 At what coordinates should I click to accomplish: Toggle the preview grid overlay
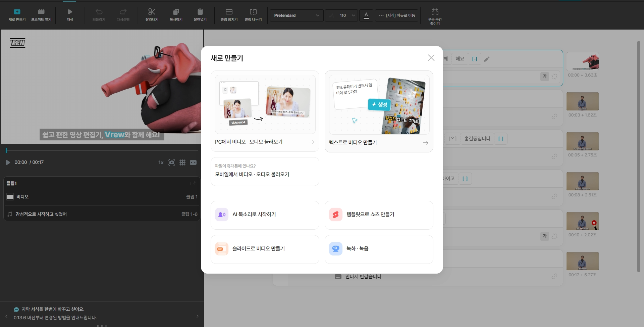click(x=182, y=162)
